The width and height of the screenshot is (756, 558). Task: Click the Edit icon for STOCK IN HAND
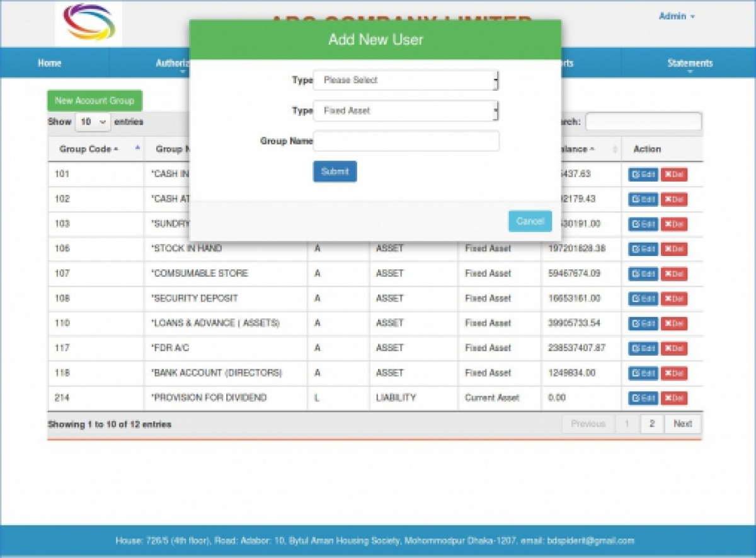[642, 248]
